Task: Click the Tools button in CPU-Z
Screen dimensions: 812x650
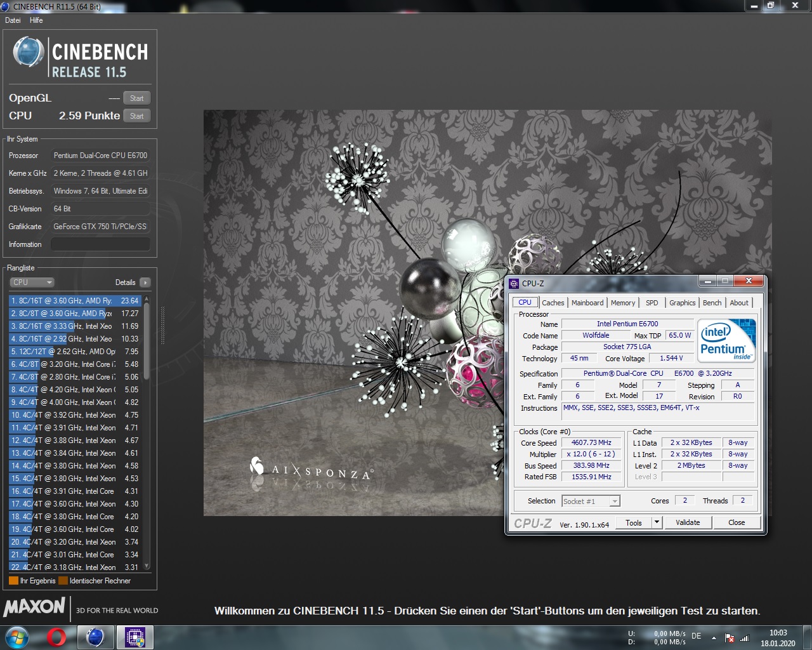Action: pos(634,522)
